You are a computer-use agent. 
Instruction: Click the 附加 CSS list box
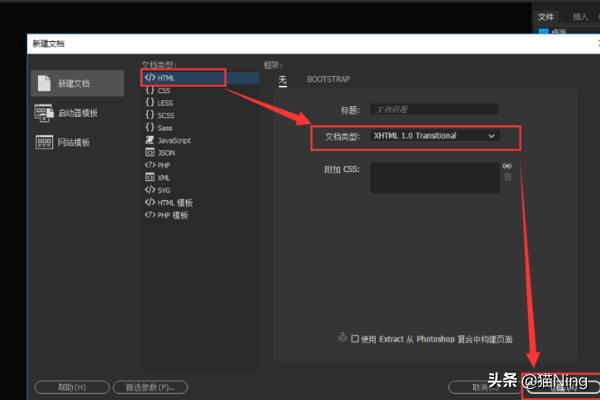(435, 177)
